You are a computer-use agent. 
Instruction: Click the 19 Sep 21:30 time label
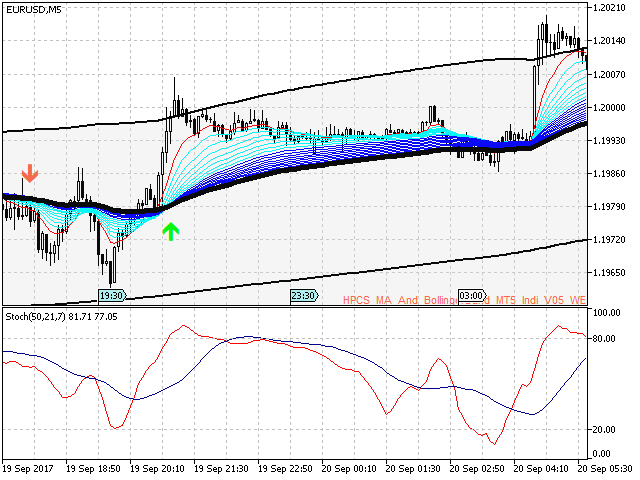(x=221, y=469)
